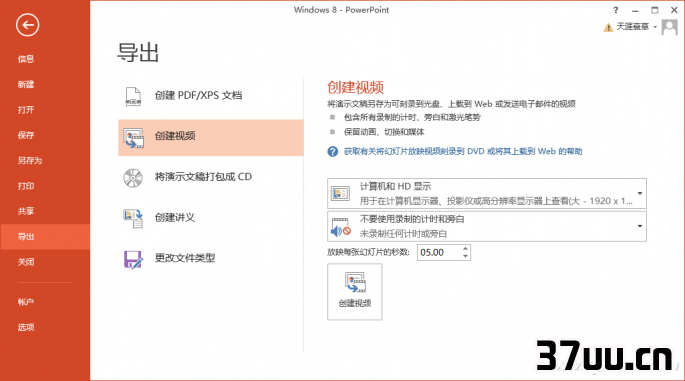Image resolution: width=685 pixels, height=381 pixels.
Task: Open the 天涯衰草 account dropdown arrow
Action: (655, 27)
